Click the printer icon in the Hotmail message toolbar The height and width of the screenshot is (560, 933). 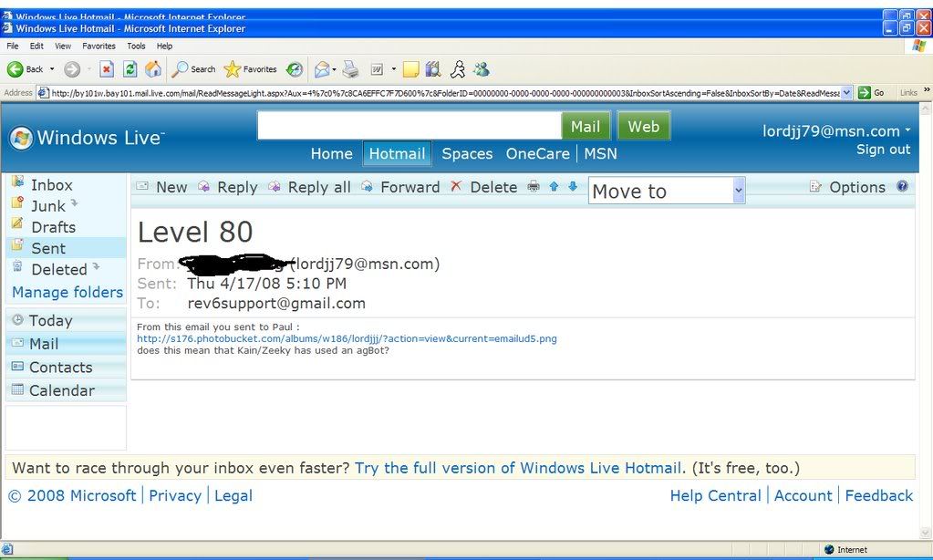click(x=534, y=187)
